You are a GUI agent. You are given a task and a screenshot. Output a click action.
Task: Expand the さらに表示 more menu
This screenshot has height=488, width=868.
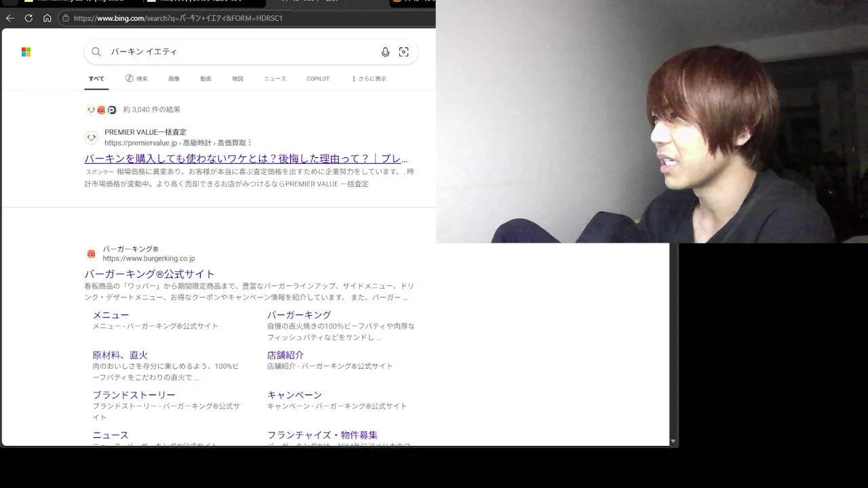tap(368, 79)
